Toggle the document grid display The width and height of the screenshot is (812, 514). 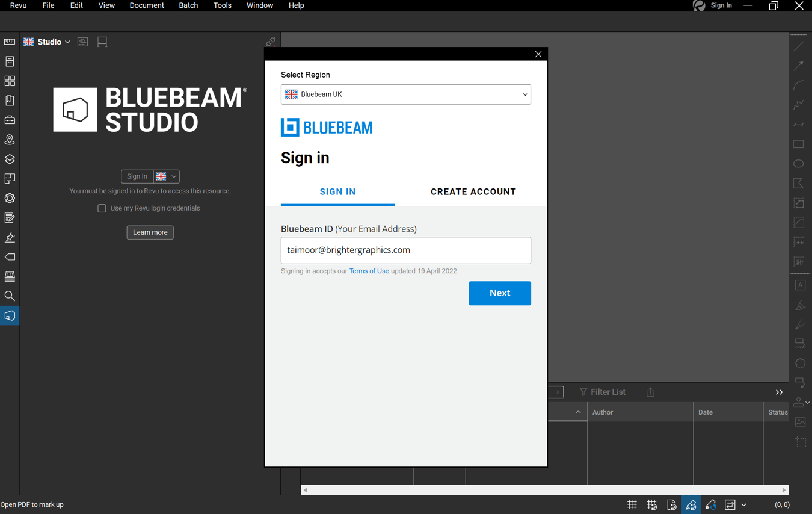click(x=632, y=504)
